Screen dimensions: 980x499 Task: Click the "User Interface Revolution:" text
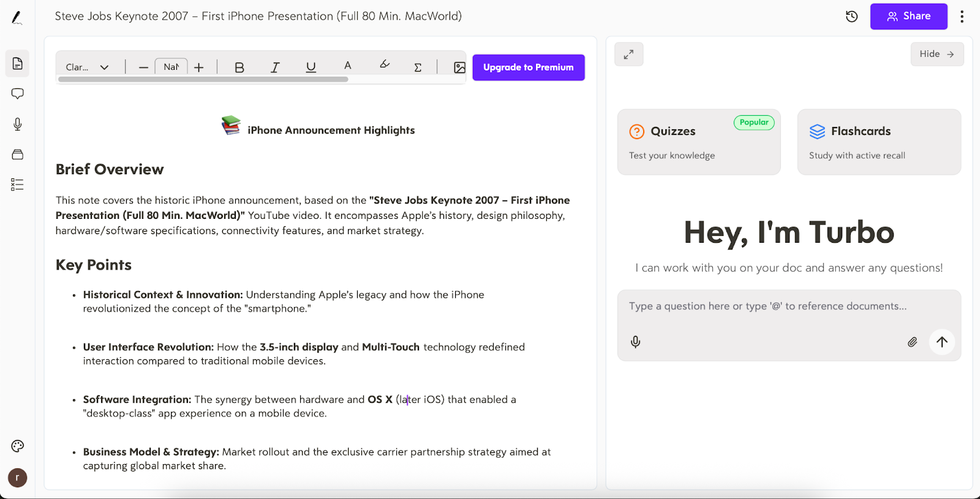(x=148, y=347)
